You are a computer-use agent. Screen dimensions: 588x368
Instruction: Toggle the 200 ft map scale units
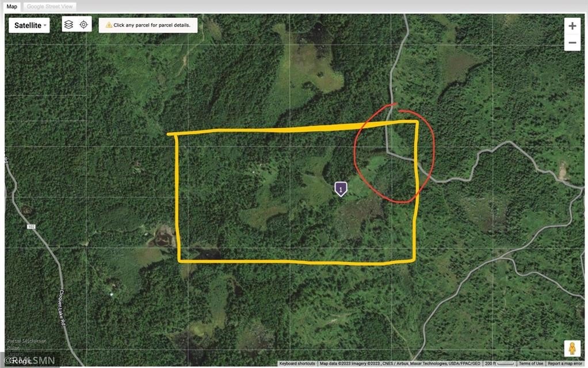pos(499,363)
